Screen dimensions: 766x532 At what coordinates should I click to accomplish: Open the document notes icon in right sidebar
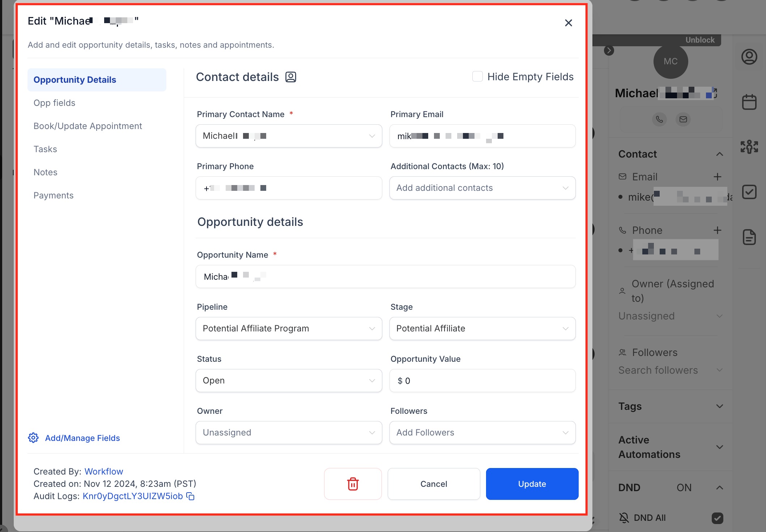pos(749,237)
